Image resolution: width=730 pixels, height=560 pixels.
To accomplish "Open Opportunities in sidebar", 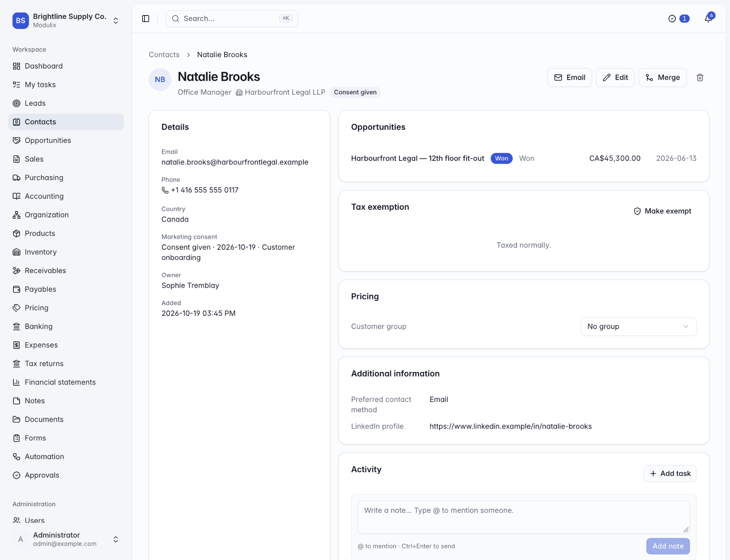I will click(66, 140).
